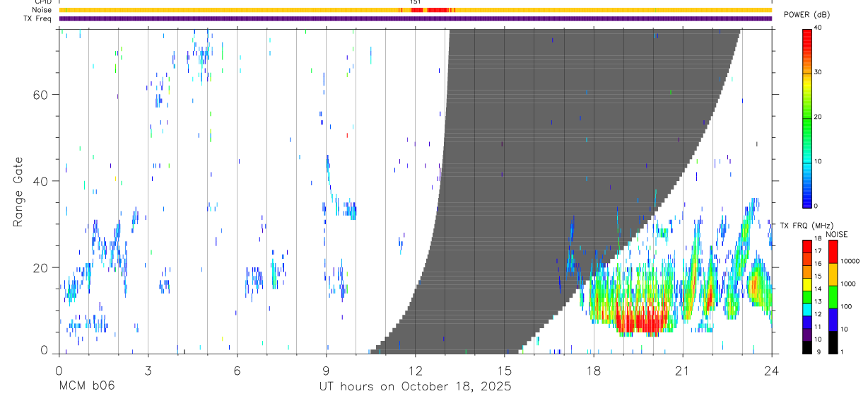Click the 1 label on NOISE scale
Image resolution: width=868 pixels, height=401 pixels.
tap(843, 352)
